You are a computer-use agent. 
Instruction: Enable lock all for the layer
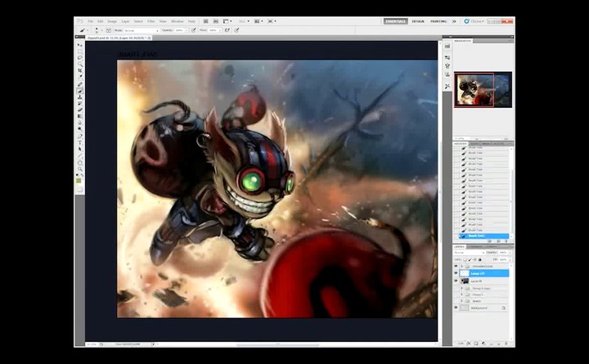tap(479, 259)
